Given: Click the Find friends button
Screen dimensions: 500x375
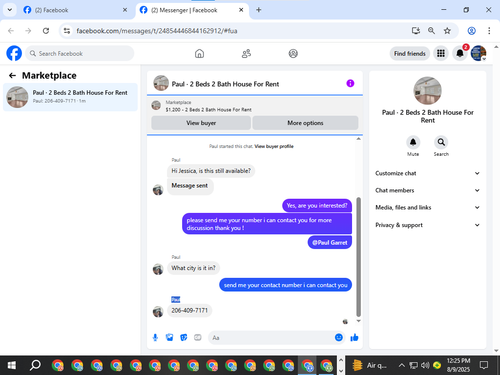Looking at the screenshot, I should [x=410, y=53].
